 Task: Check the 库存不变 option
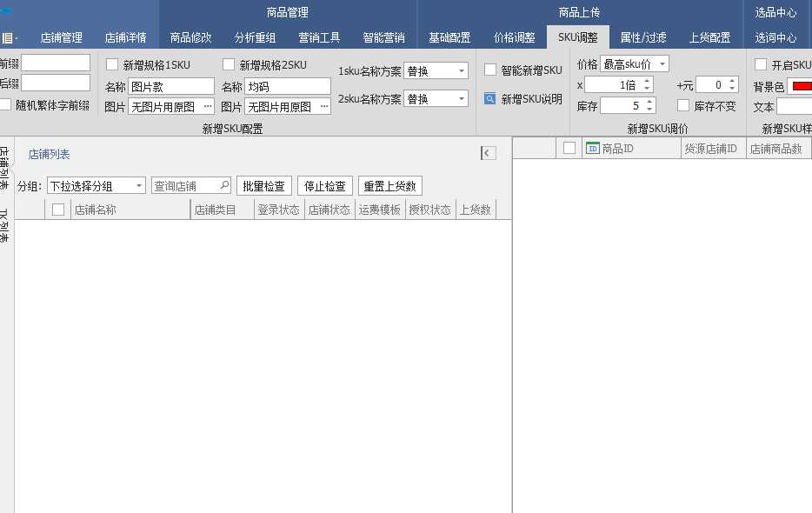(x=683, y=105)
